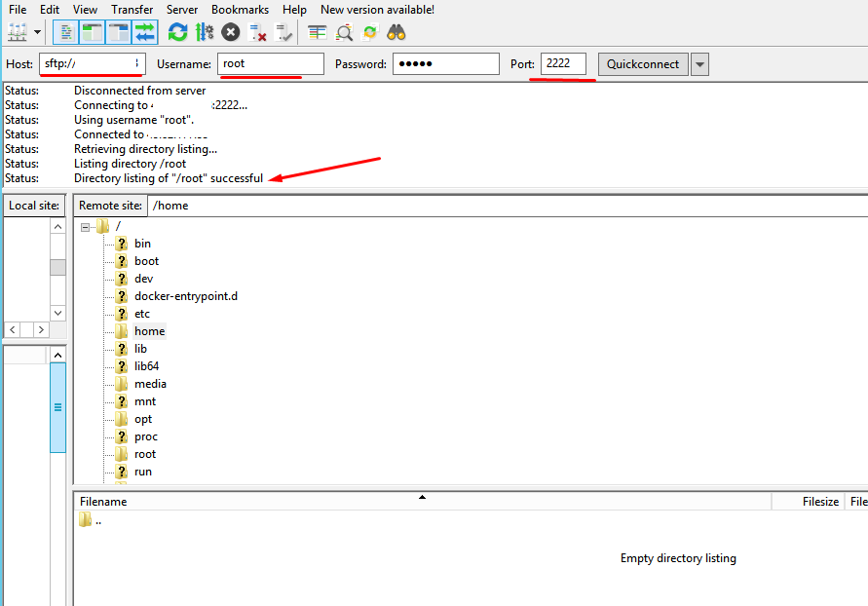Click the Quickconnect button
Screen dimensions: 868x606
(x=642, y=64)
